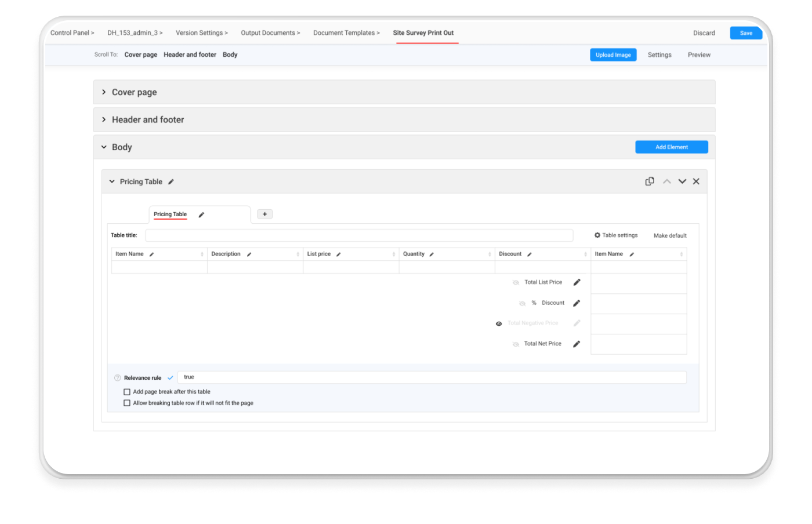This screenshot has height=524, width=812.
Task: Select empty cell beside Total Net Price
Action: [639, 344]
